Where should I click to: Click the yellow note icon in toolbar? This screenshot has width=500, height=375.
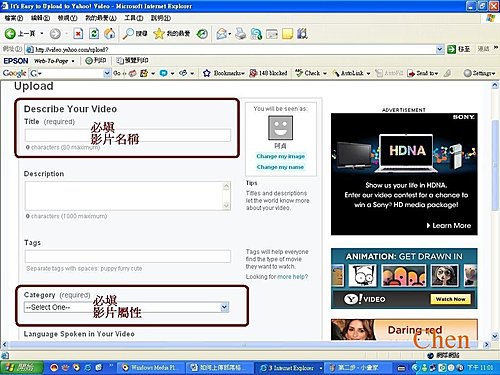(x=287, y=33)
